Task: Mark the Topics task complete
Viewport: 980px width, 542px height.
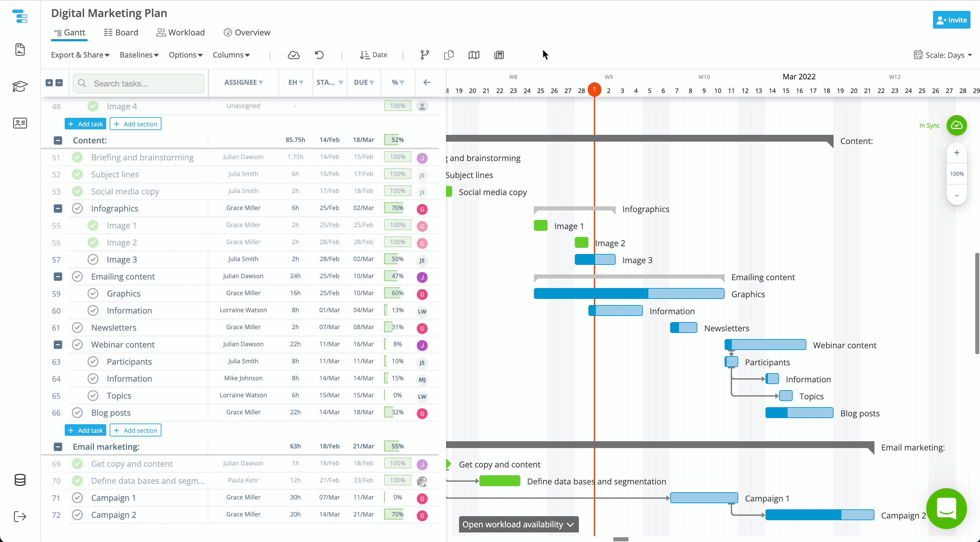Action: tap(93, 396)
